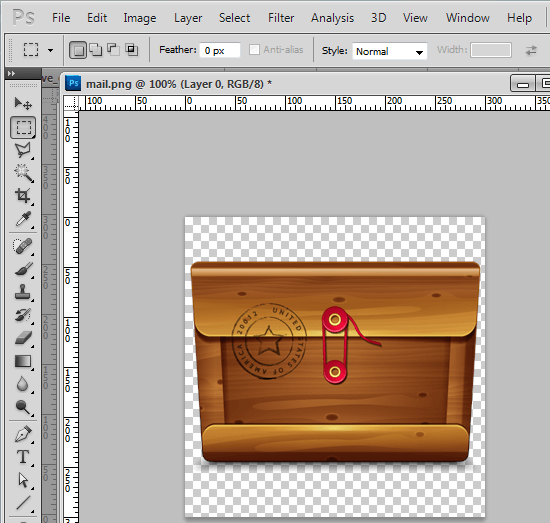550x523 pixels.
Task: Select the Eraser tool
Action: pos(23,338)
